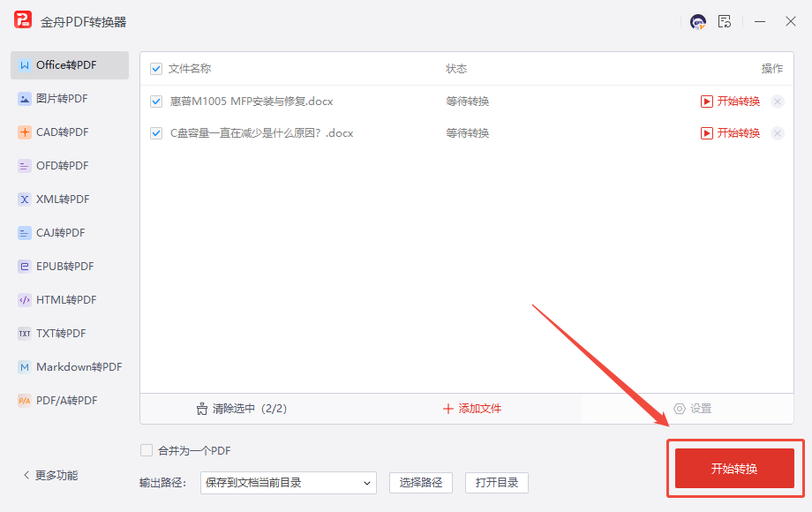Open the user avatar account icon
This screenshot has width=812, height=512.
click(x=698, y=22)
